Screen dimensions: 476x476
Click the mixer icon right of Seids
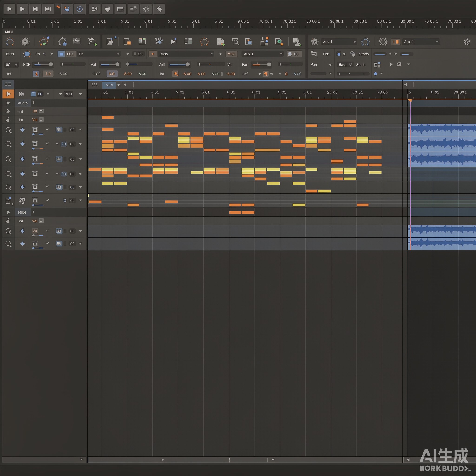(x=377, y=65)
